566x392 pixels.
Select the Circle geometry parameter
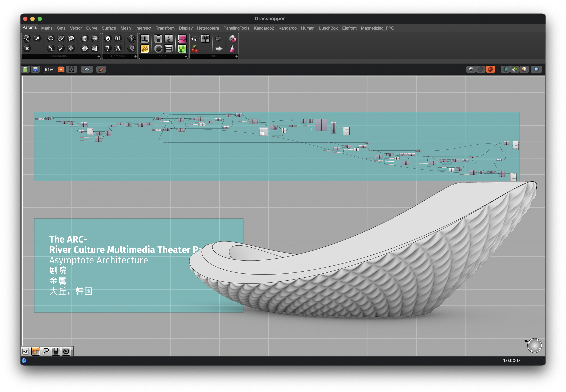51,38
